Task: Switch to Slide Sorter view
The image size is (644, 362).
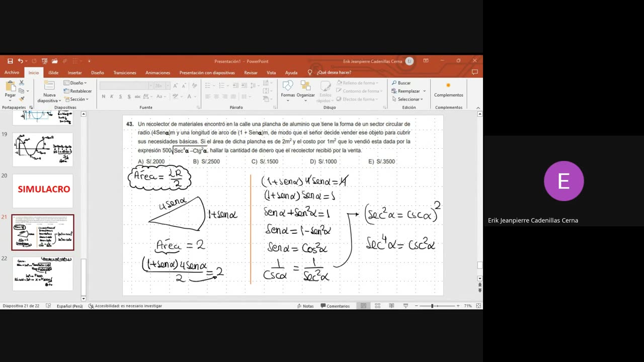Action: click(x=377, y=306)
